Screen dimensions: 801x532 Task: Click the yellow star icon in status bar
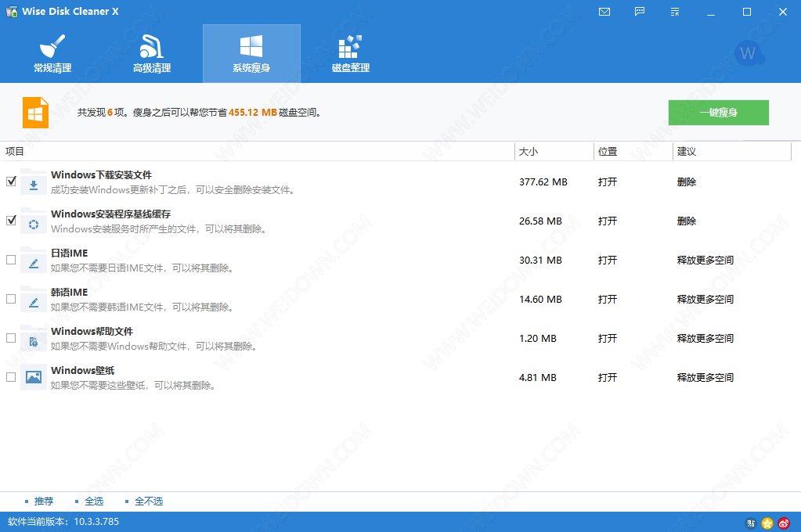pyautogui.click(x=767, y=523)
